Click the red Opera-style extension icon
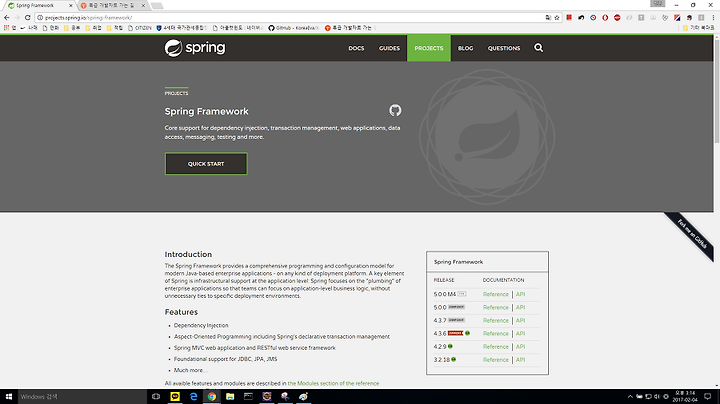 click(x=605, y=17)
